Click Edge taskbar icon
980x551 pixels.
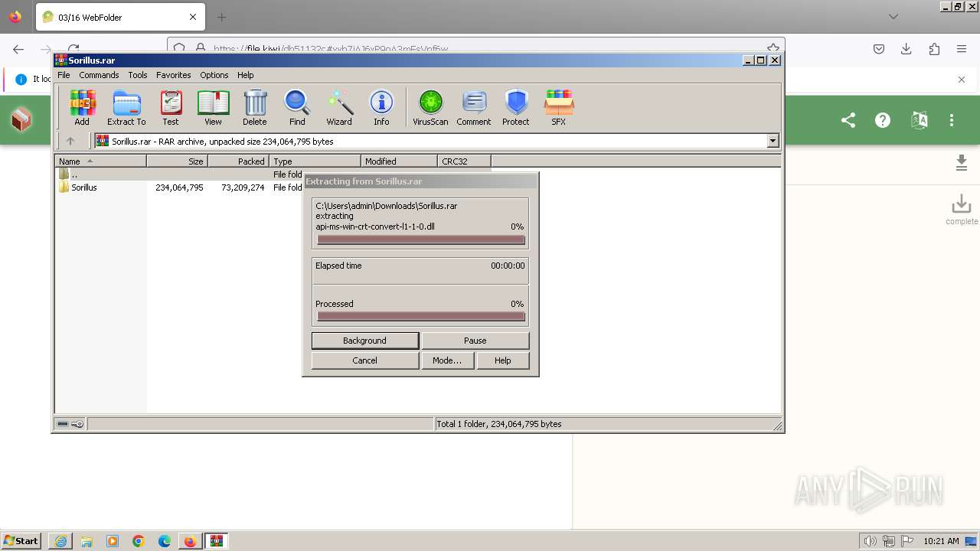165,541
